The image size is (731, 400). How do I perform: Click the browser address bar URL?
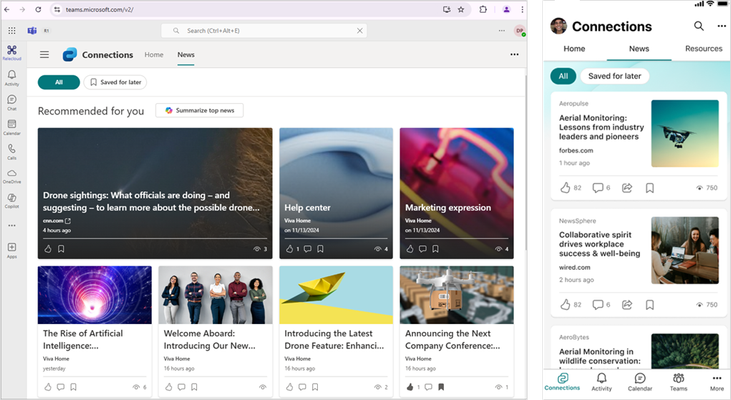pos(99,9)
